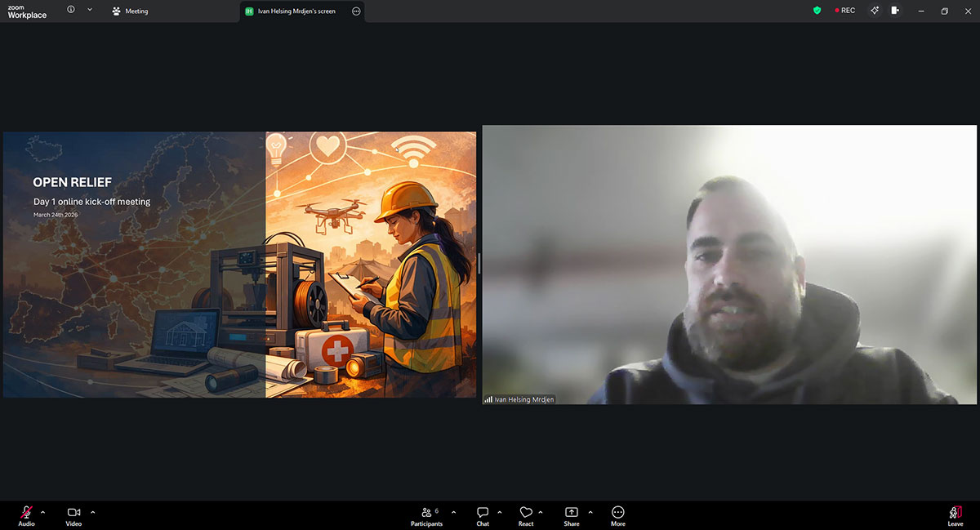
Task: Click the REC recording indicator
Action: tap(845, 11)
